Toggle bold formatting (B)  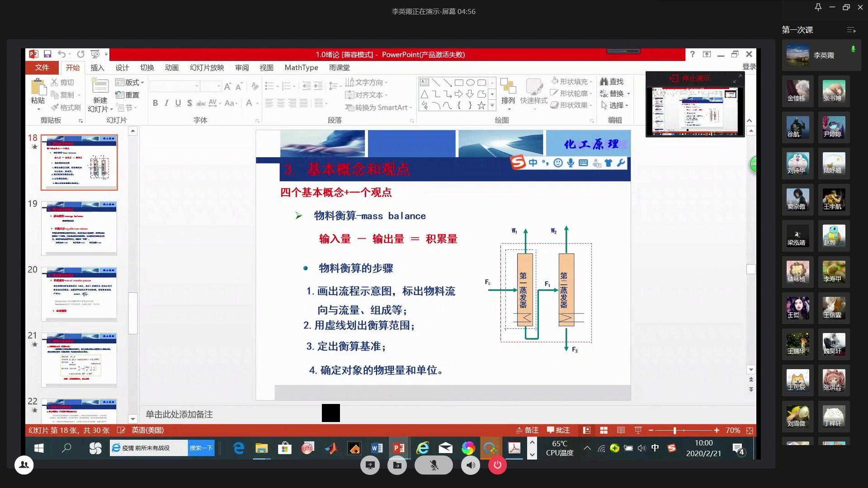pyautogui.click(x=155, y=103)
